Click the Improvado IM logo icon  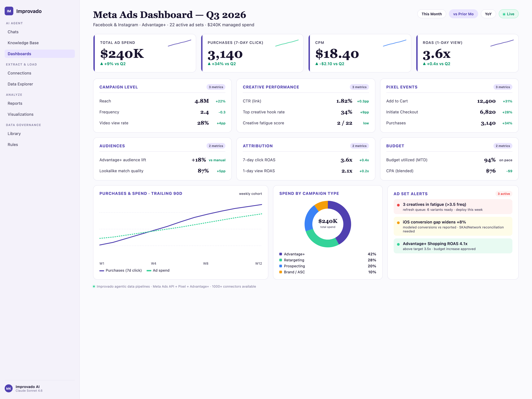tap(9, 11)
